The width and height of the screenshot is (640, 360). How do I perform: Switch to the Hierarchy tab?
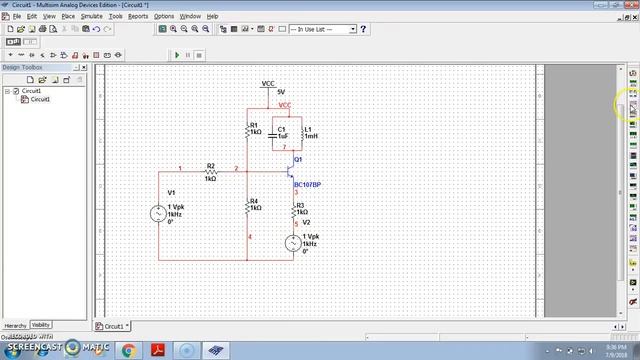tap(15, 326)
